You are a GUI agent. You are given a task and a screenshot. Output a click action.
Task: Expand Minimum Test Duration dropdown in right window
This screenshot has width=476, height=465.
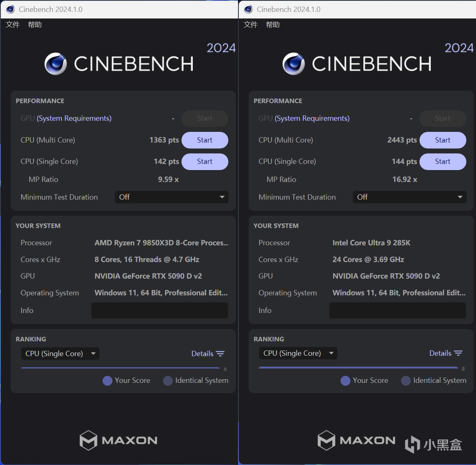(409, 197)
